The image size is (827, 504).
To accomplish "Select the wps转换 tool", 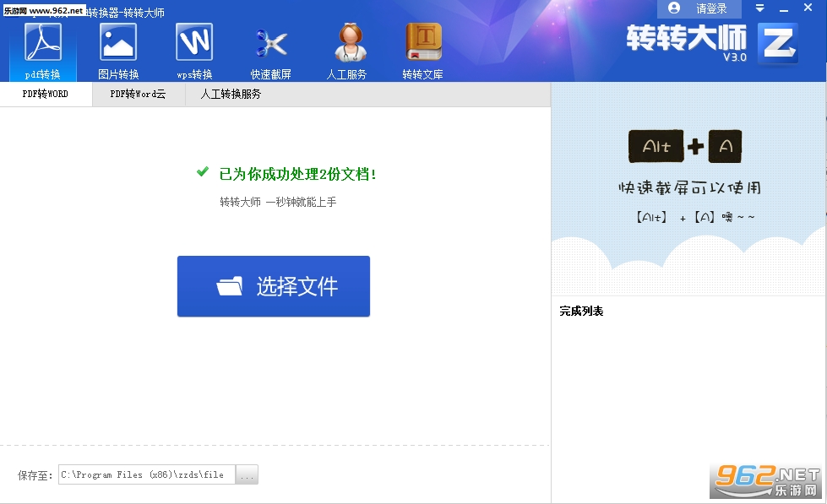I will click(194, 51).
